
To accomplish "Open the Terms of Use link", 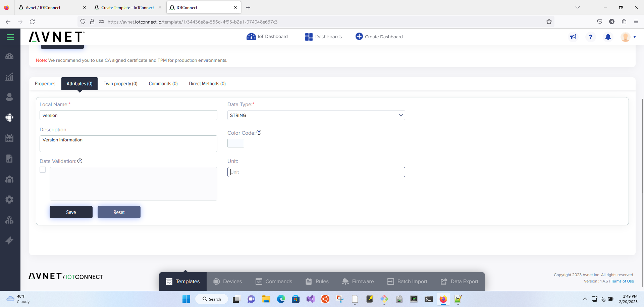I will click(622, 281).
